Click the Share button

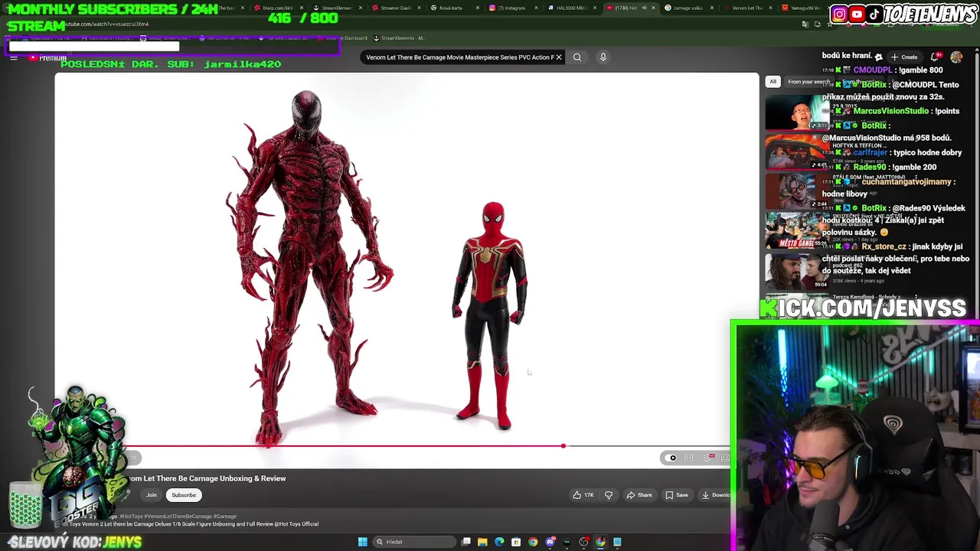coord(639,495)
